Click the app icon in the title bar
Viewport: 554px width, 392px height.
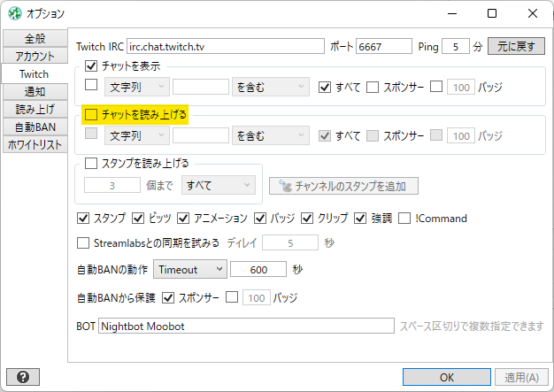(x=15, y=14)
